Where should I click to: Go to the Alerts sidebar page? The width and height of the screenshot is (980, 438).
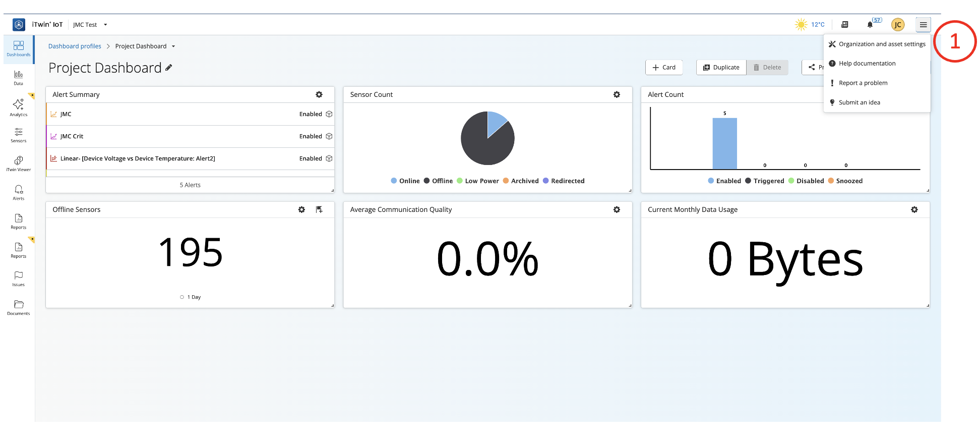coord(18,192)
